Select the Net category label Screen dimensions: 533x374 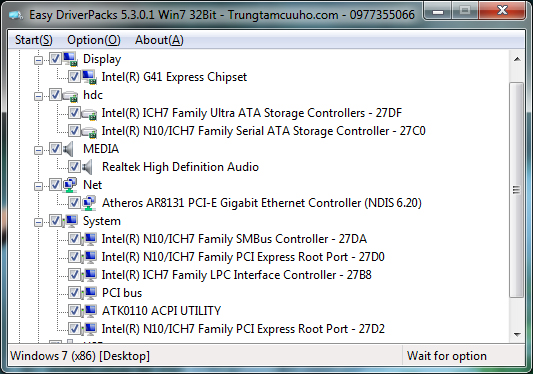[x=92, y=185]
